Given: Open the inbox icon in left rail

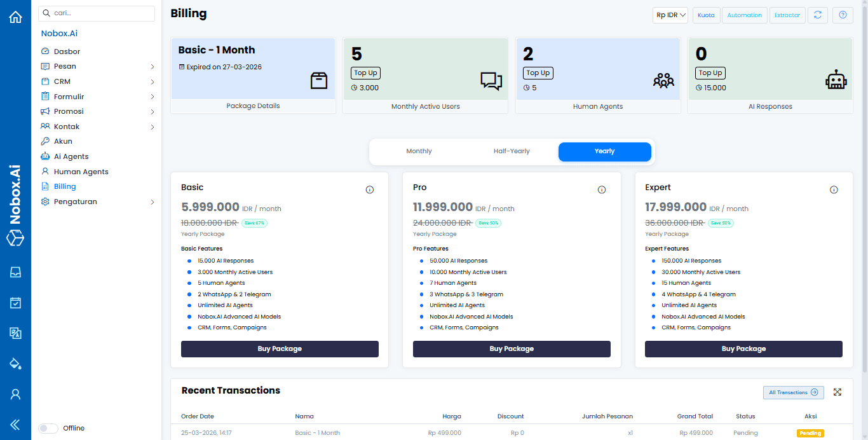Looking at the screenshot, I should click(15, 273).
